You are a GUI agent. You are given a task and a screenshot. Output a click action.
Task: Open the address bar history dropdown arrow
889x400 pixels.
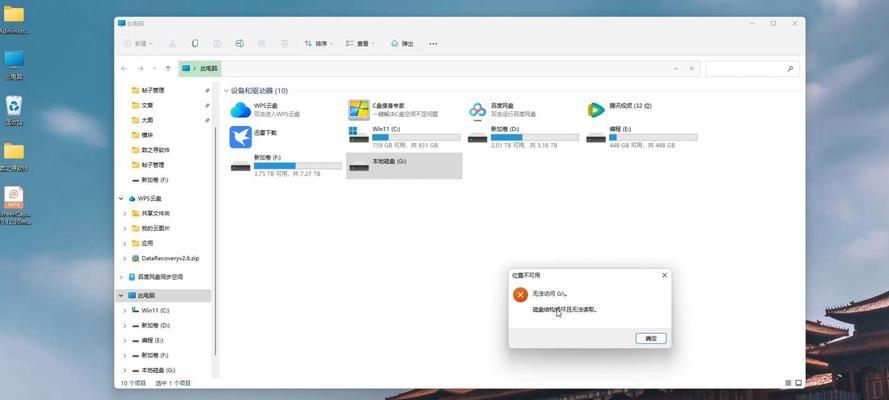676,69
